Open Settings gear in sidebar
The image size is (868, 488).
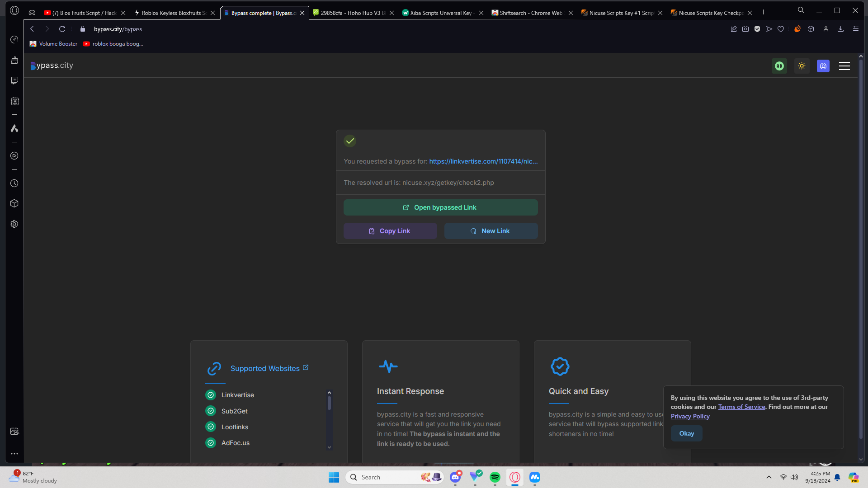click(14, 224)
